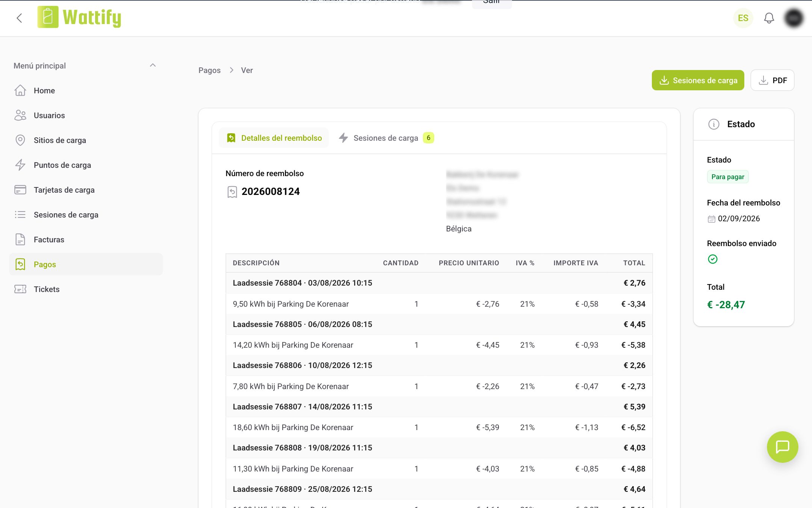Viewport: 812px width, 508px height.
Task: Click the 7,80 kWh bij Parking line
Action: point(439,386)
